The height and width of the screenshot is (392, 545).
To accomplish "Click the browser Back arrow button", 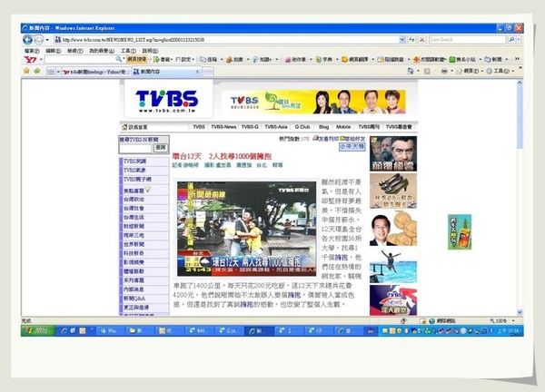I will (x=27, y=40).
